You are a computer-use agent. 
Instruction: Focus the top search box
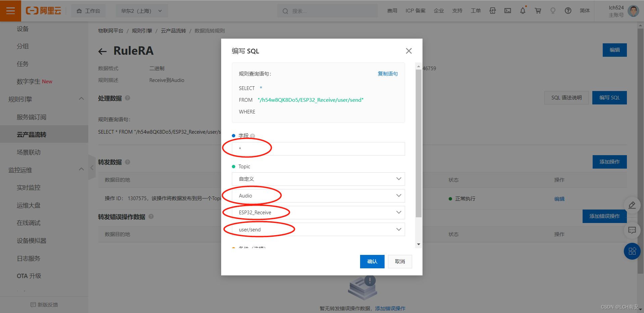click(328, 11)
